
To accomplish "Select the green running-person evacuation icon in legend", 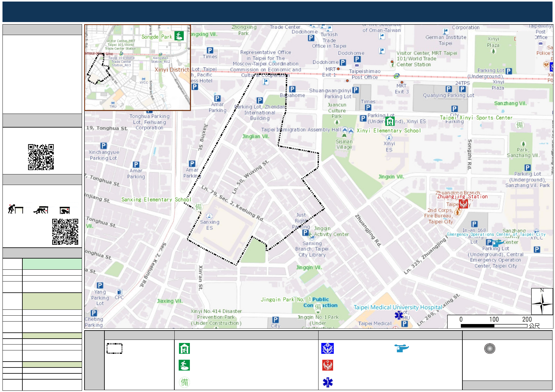I will click(184, 365).
